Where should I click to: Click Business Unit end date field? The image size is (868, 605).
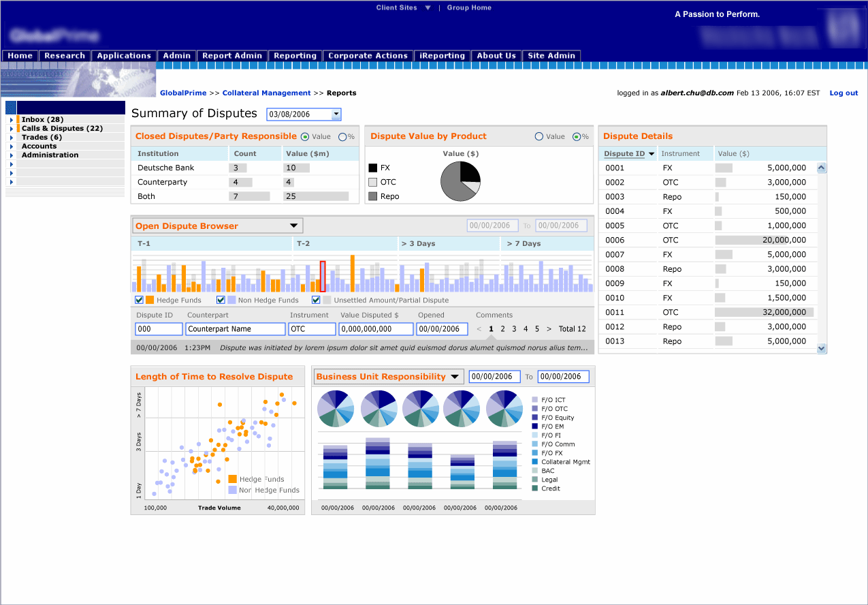[x=564, y=376]
